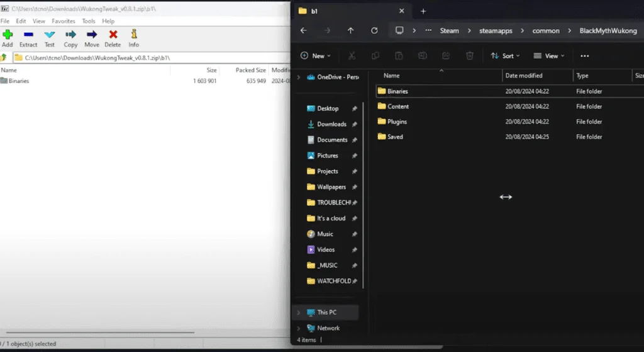Go up a level in Explorer
This screenshot has width=644, height=352.
tap(350, 30)
